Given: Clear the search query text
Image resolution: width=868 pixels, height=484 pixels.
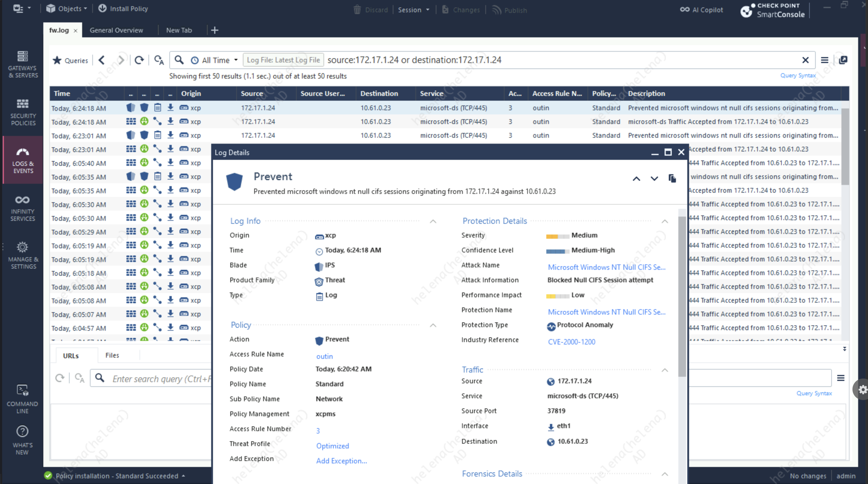Looking at the screenshot, I should [805, 60].
